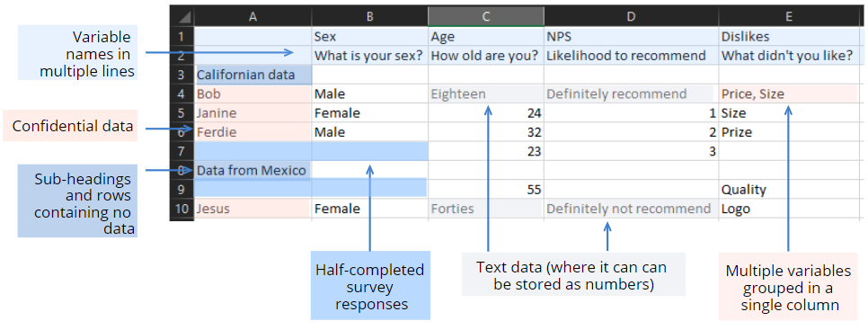Select the 'Californian data' sub-heading cell
Screen dimensions: 868x330
tap(253, 75)
